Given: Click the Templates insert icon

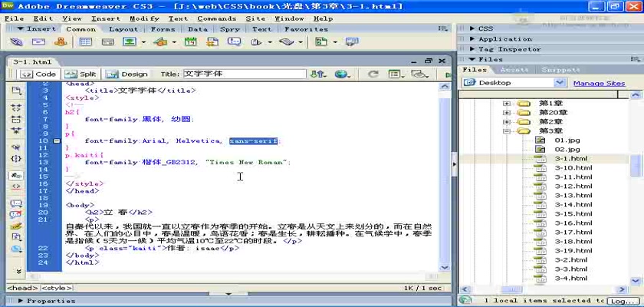Looking at the screenshot, I should point(321,42).
